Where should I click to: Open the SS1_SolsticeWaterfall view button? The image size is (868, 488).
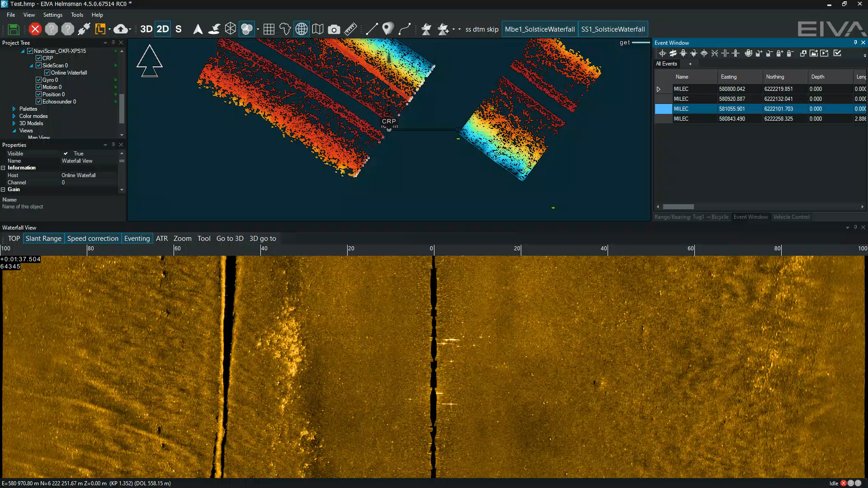click(x=613, y=29)
